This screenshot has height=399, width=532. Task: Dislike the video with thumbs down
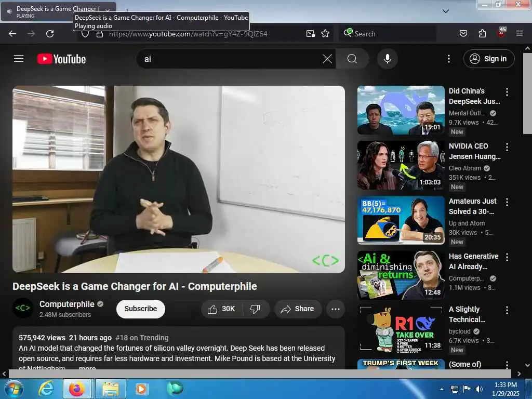pyautogui.click(x=255, y=309)
